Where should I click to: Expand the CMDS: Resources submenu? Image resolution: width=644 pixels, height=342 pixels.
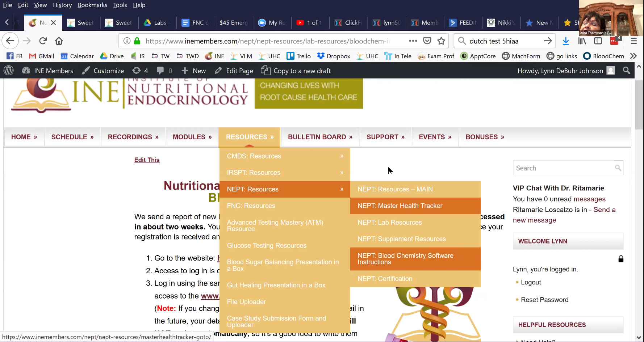click(284, 156)
